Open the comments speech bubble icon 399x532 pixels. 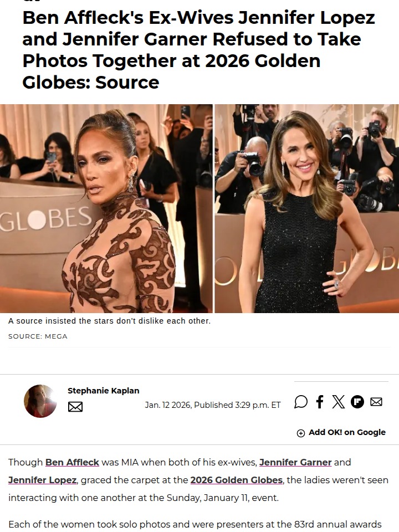pyautogui.click(x=300, y=402)
